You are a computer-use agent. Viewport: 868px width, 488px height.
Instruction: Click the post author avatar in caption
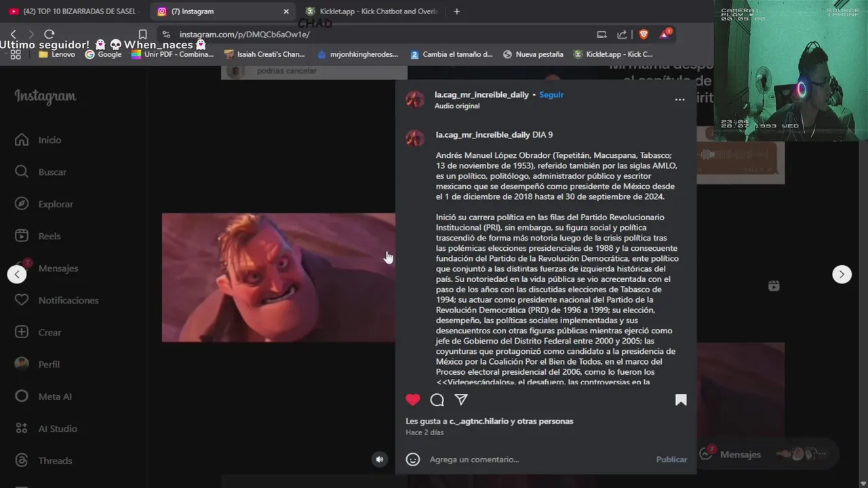[415, 138]
